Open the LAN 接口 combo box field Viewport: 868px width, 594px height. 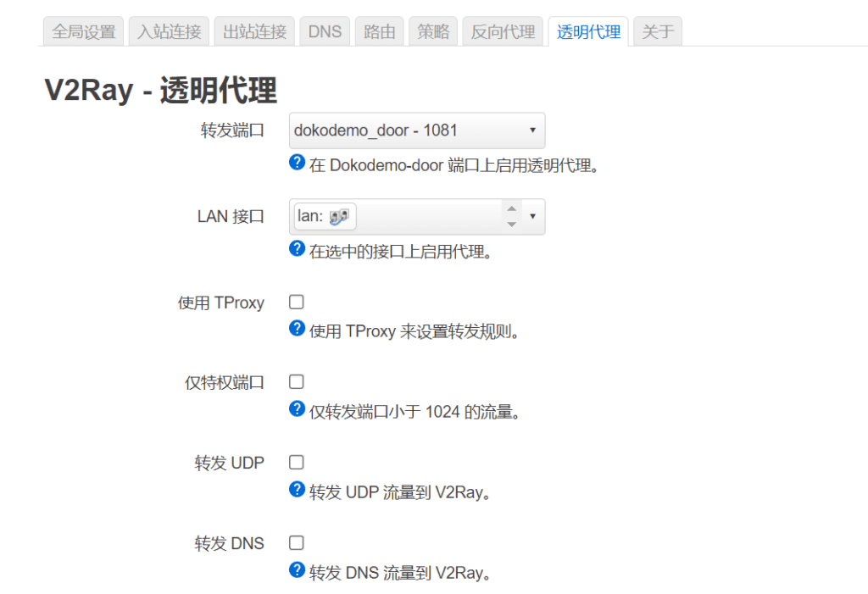407,216
